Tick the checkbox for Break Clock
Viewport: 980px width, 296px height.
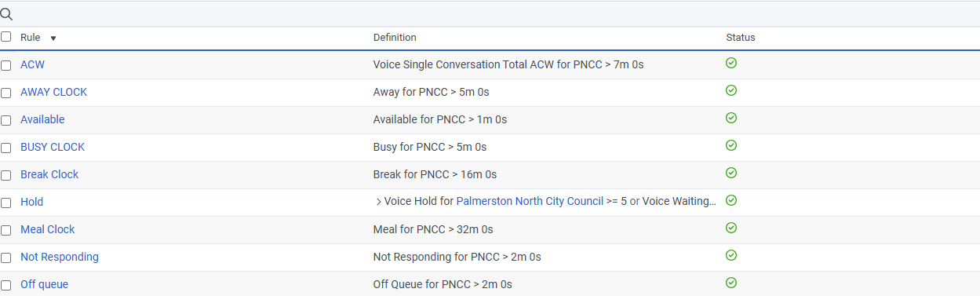(x=6, y=175)
